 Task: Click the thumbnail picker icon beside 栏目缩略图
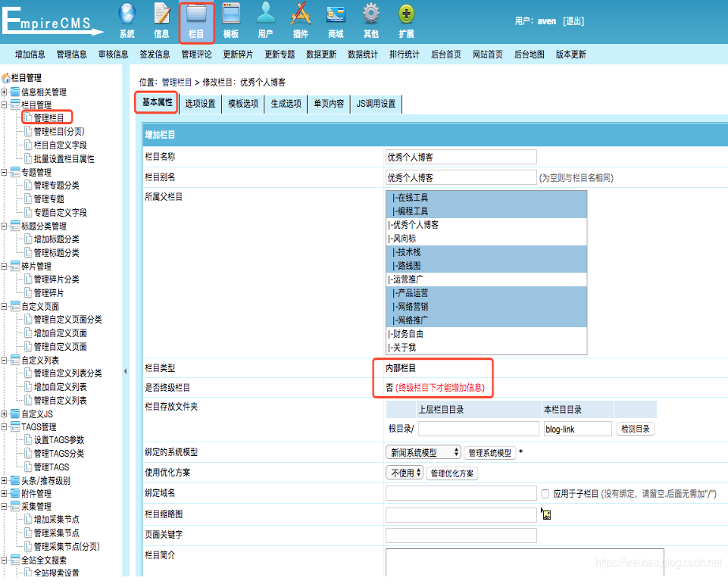546,514
